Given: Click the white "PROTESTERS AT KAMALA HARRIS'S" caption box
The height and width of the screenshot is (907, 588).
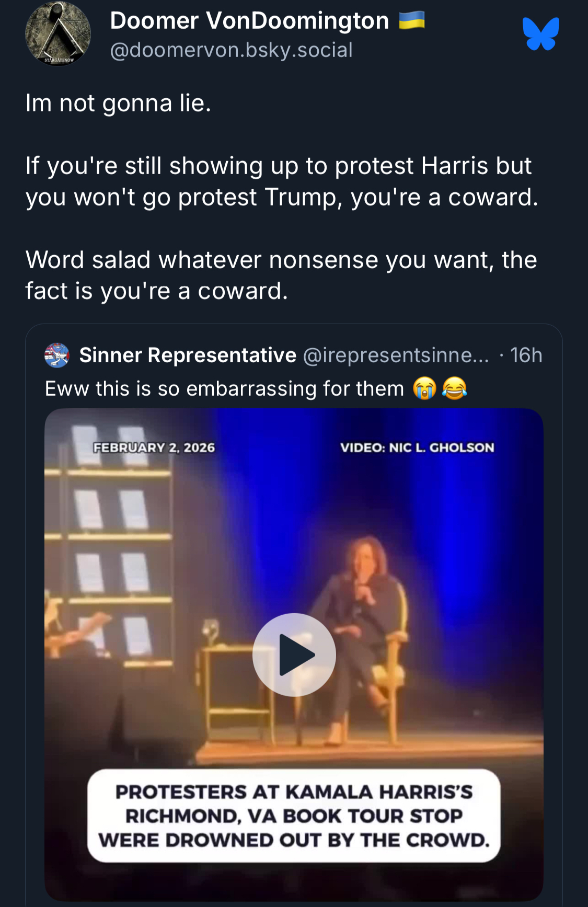Looking at the screenshot, I should click(x=294, y=816).
